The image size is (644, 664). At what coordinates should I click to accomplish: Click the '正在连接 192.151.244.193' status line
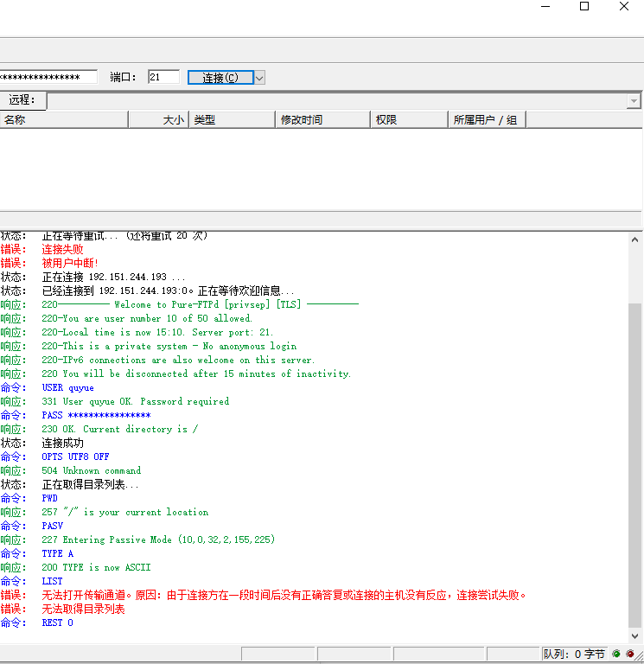point(113,277)
